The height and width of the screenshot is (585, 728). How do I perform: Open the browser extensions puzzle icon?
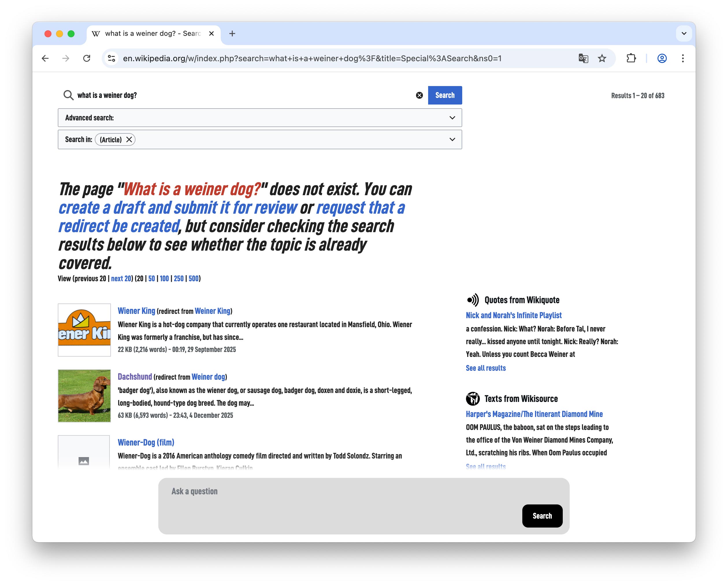(x=631, y=58)
